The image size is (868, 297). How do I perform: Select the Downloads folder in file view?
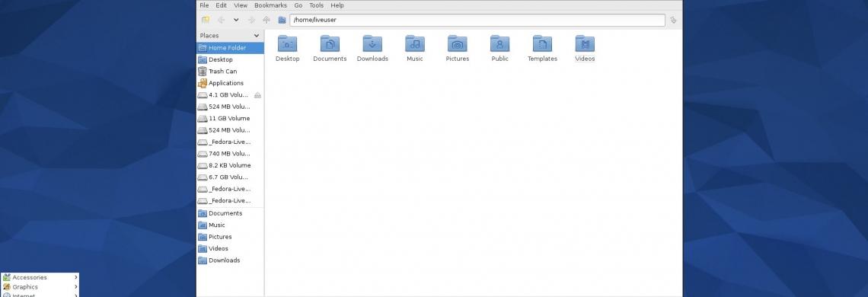372,48
